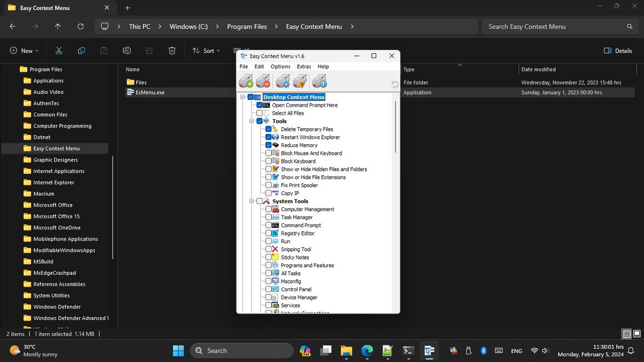Viewport: 644px width, 362px height.
Task: Open Microsoft Edge from the taskbar
Action: click(367, 350)
